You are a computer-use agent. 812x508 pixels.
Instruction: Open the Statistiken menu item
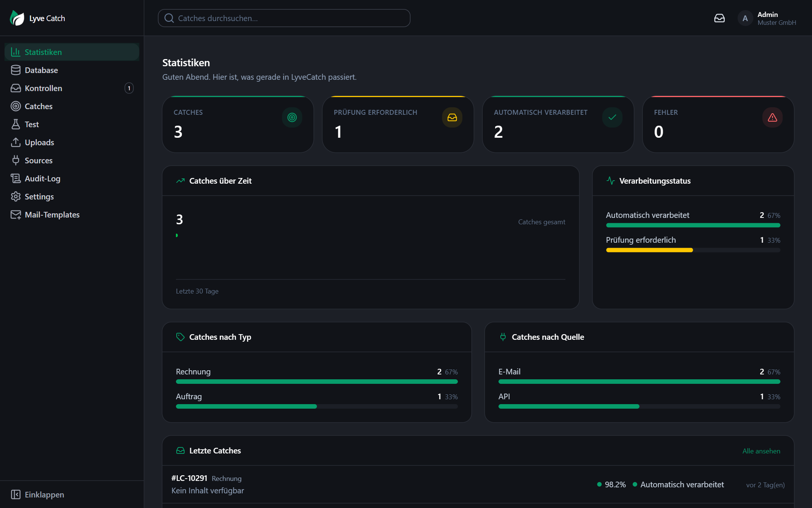point(72,52)
